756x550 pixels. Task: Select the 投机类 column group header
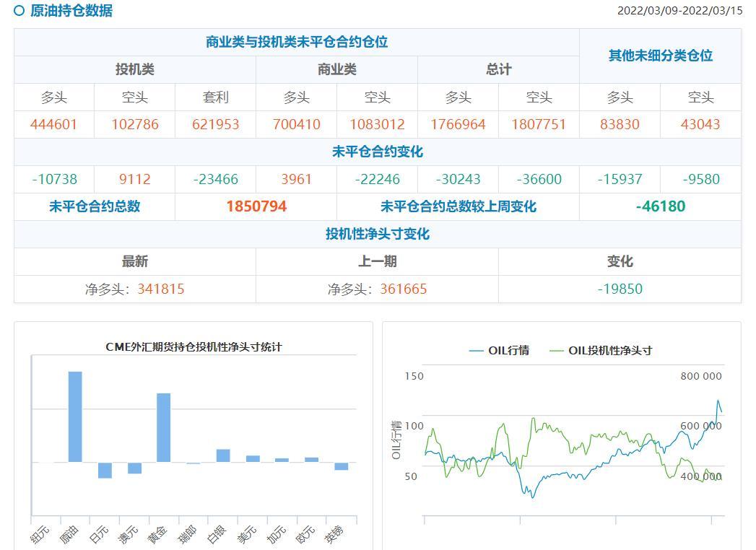[x=135, y=70]
